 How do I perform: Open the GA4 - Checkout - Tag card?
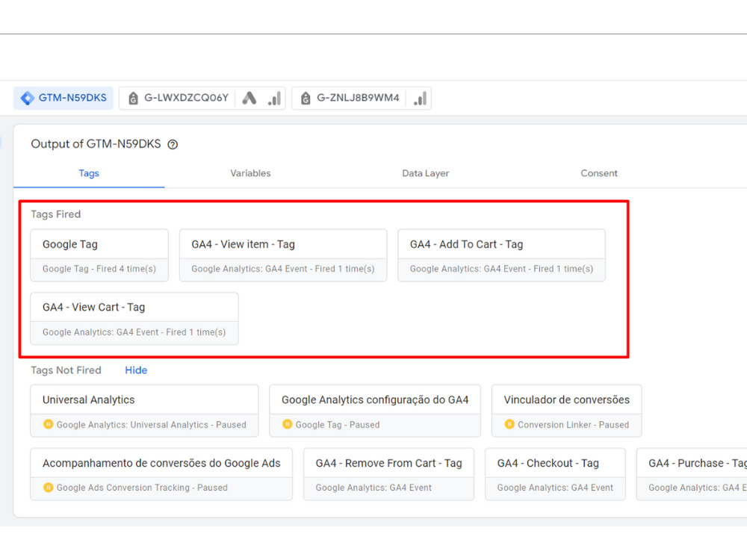point(555,474)
